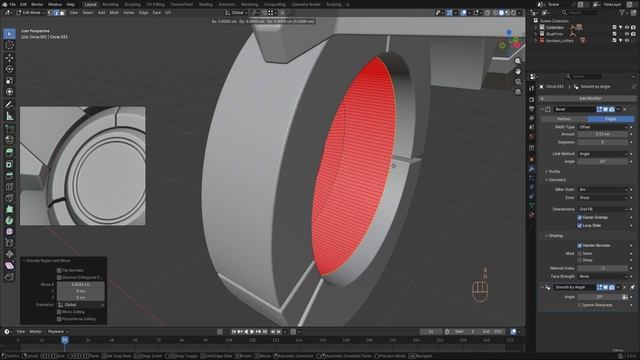Select Vertices affect mode in Bevel
The image size is (640, 360).
point(564,119)
